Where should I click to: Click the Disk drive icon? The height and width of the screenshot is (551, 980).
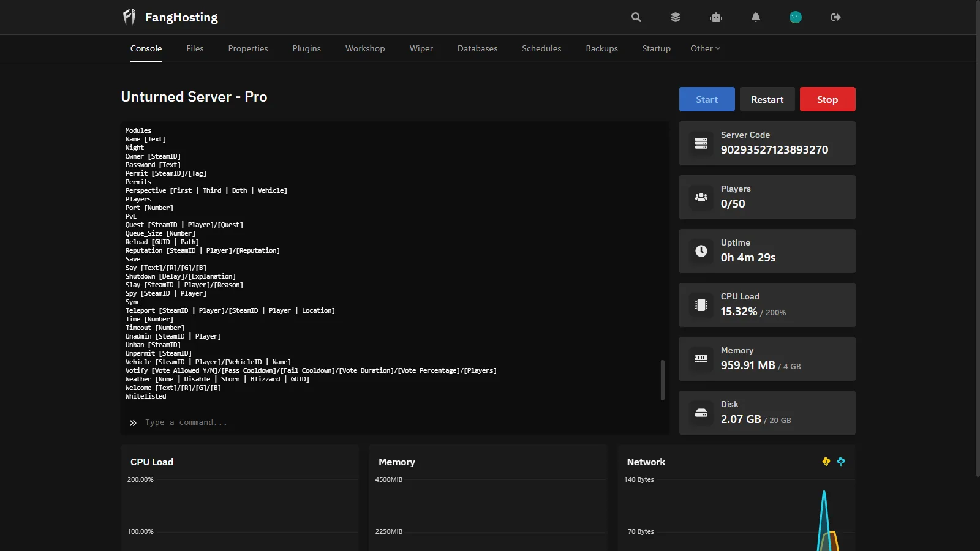tap(701, 413)
